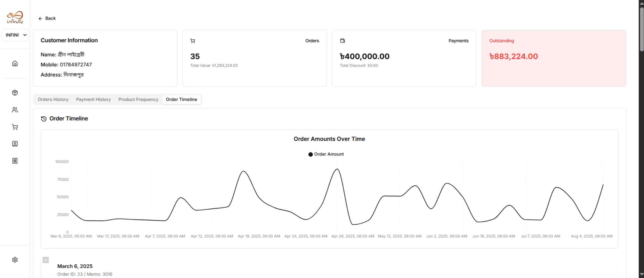Switch to the Orders History tab
Image resolution: width=644 pixels, height=278 pixels.
pyautogui.click(x=53, y=100)
